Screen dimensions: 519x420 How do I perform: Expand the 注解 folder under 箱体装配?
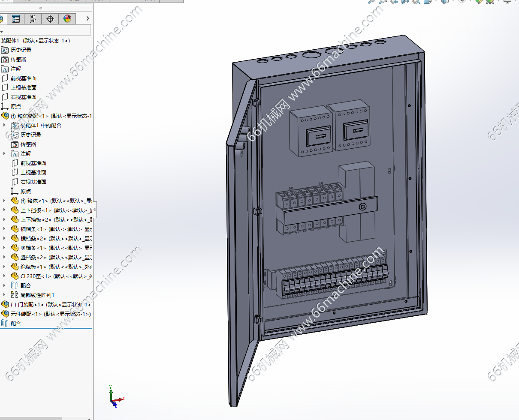(5, 154)
